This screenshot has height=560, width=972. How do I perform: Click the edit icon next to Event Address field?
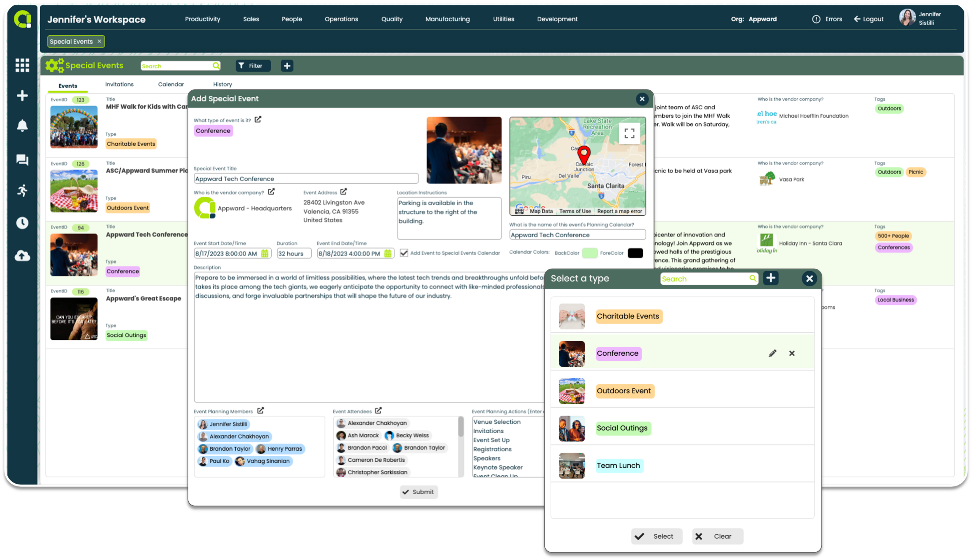coord(344,192)
